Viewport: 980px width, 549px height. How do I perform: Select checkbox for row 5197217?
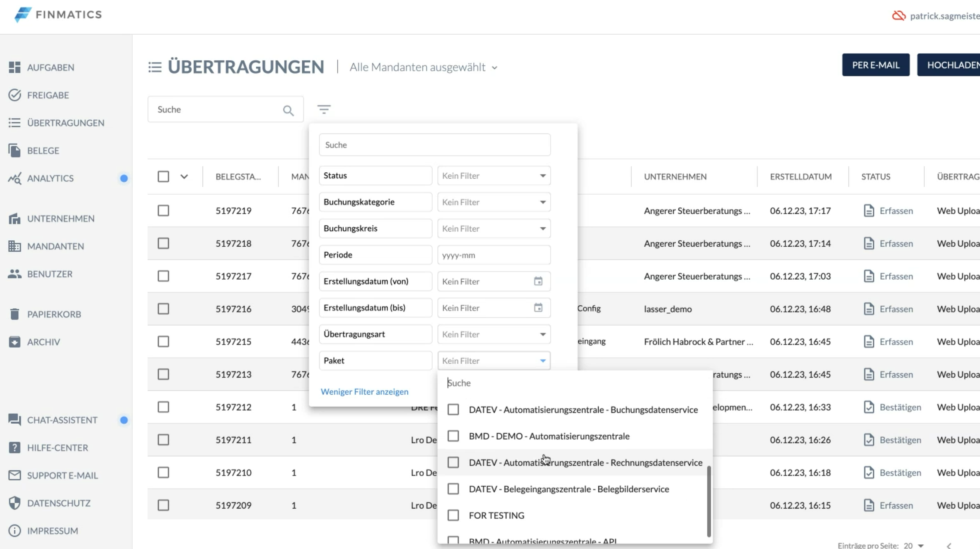coord(163,276)
